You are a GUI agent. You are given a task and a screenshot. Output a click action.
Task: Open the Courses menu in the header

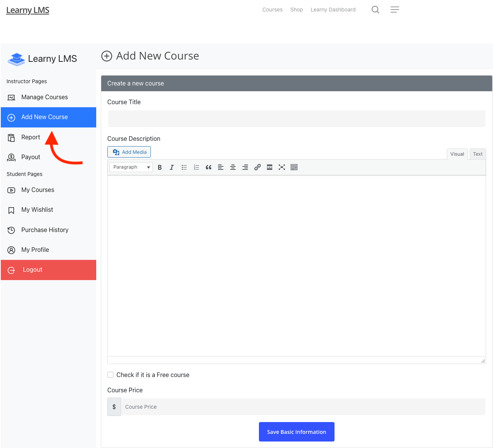tap(272, 10)
